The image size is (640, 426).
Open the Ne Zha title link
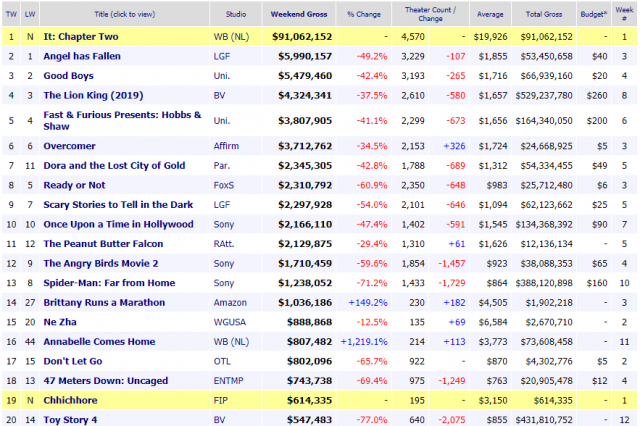60,322
